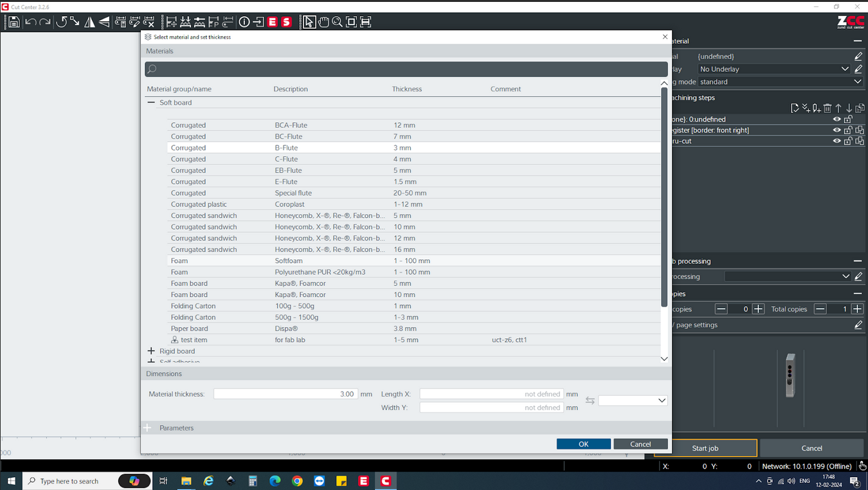
Task: Open the empty processing dropdown
Action: pos(845,277)
